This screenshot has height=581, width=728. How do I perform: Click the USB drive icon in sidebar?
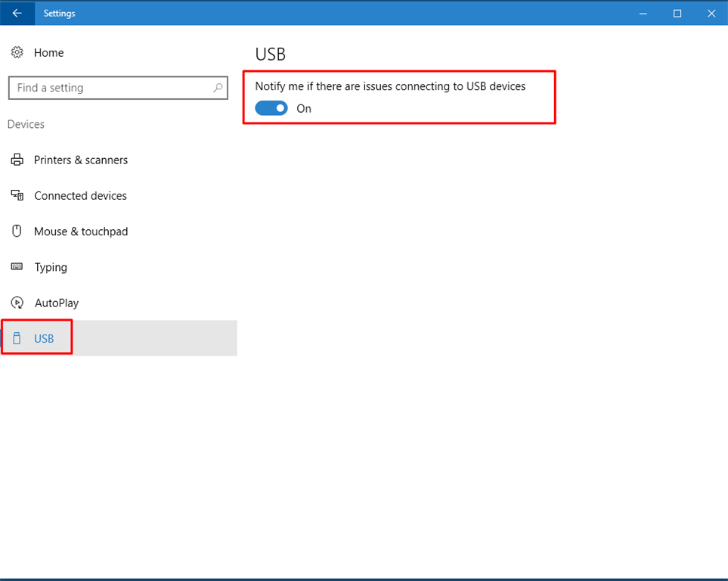coord(17,338)
